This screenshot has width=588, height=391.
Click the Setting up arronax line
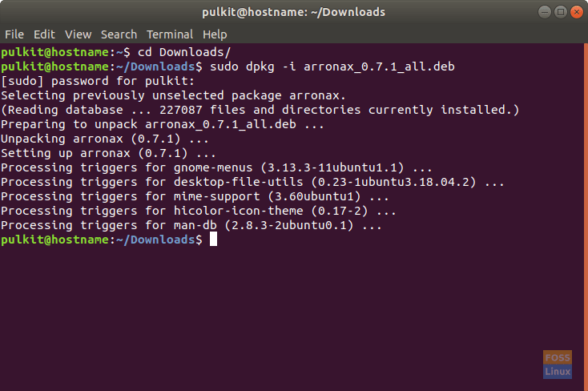108,153
